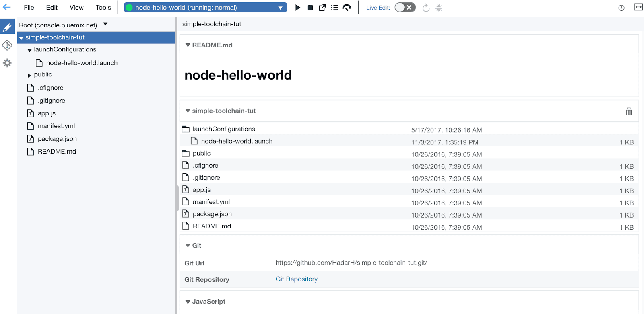Open the File menu
Viewport: 644px width, 314px height.
[x=29, y=8]
